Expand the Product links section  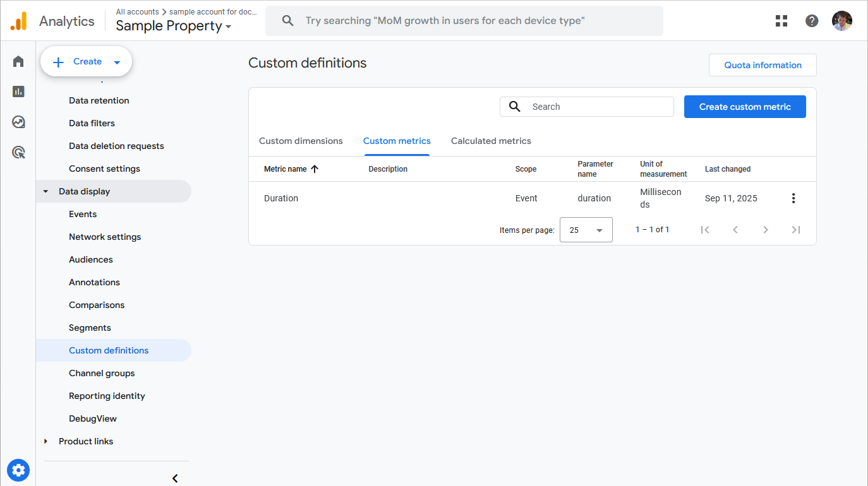click(45, 441)
